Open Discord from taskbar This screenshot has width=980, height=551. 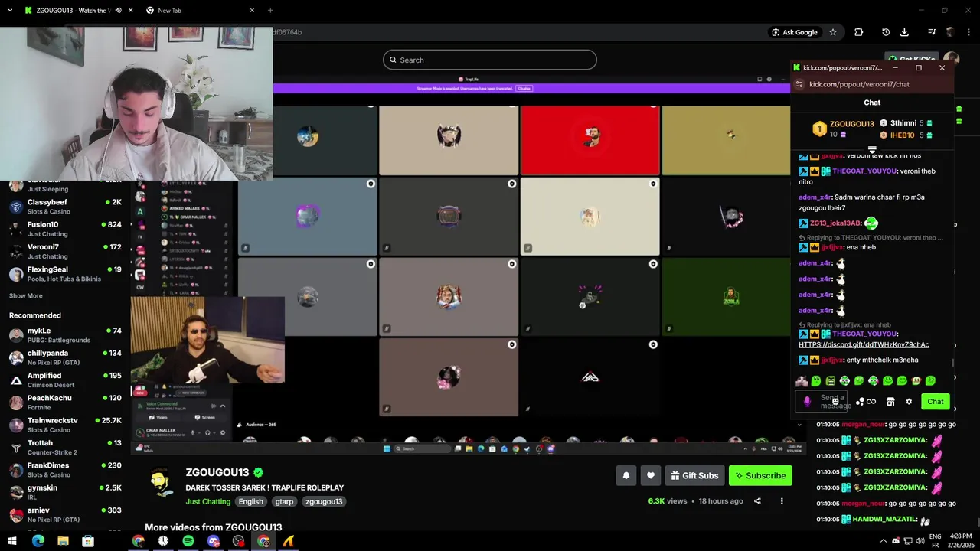click(x=214, y=541)
